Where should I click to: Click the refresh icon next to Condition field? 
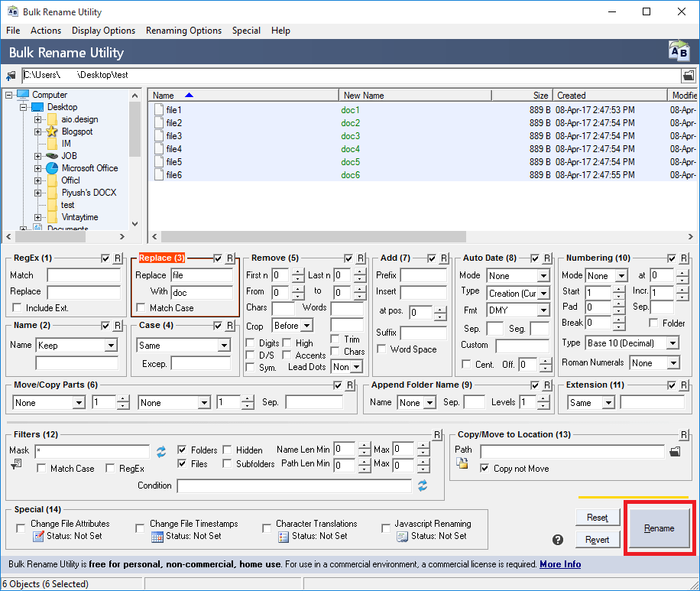pos(423,485)
